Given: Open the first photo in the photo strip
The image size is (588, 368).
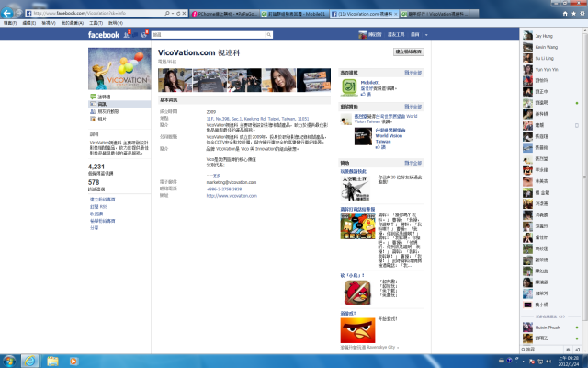Looking at the screenshot, I should 175,80.
